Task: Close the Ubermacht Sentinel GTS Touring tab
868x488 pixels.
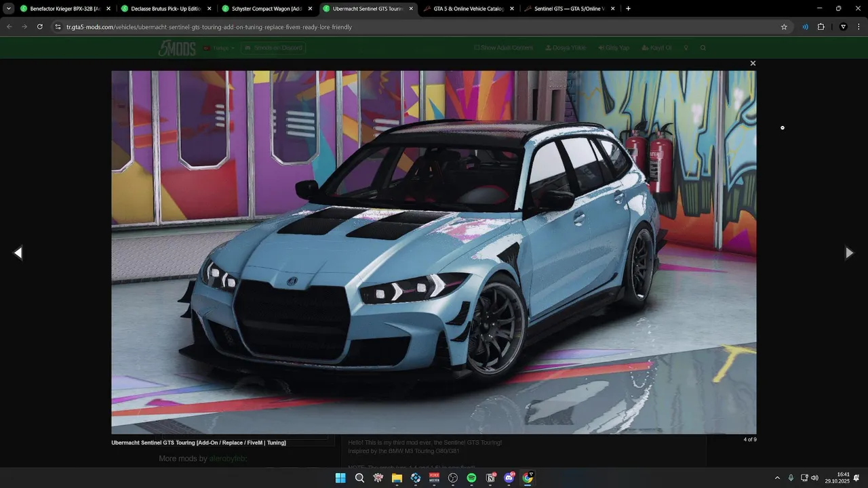Action: click(x=411, y=9)
